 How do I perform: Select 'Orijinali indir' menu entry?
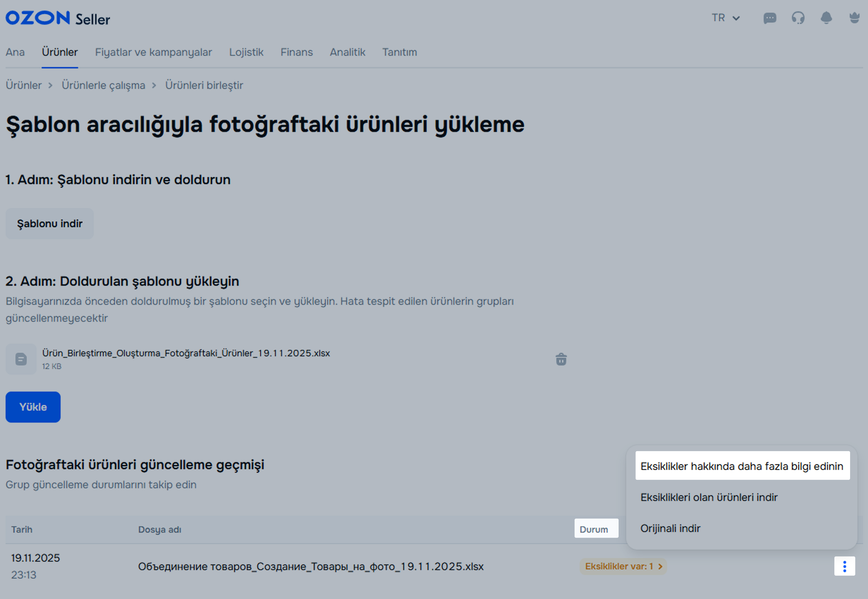click(x=670, y=528)
